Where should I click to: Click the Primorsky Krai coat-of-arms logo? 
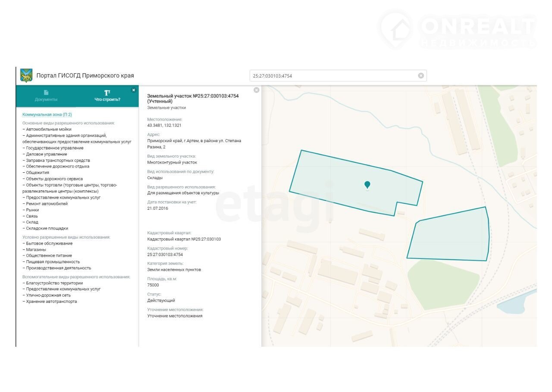[x=26, y=75]
